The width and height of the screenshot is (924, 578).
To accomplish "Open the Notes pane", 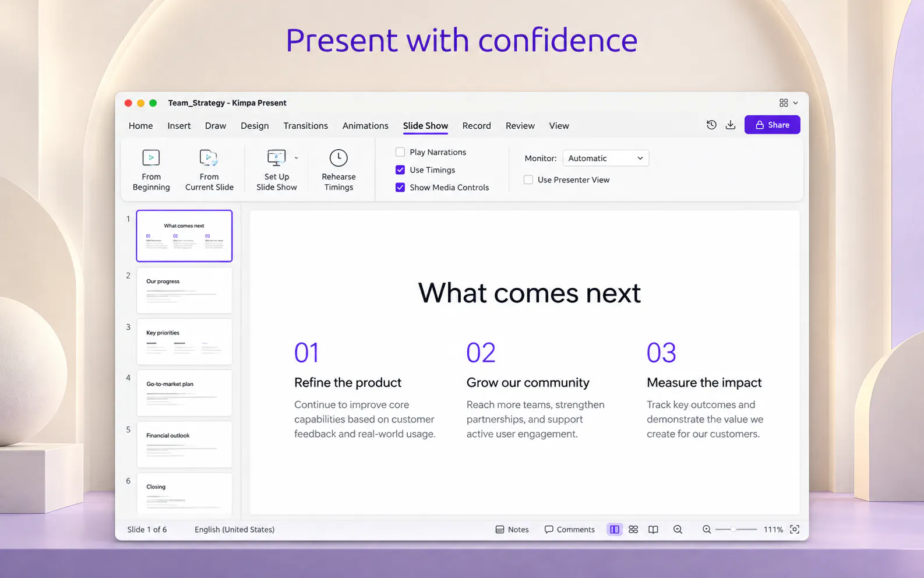I will click(512, 529).
